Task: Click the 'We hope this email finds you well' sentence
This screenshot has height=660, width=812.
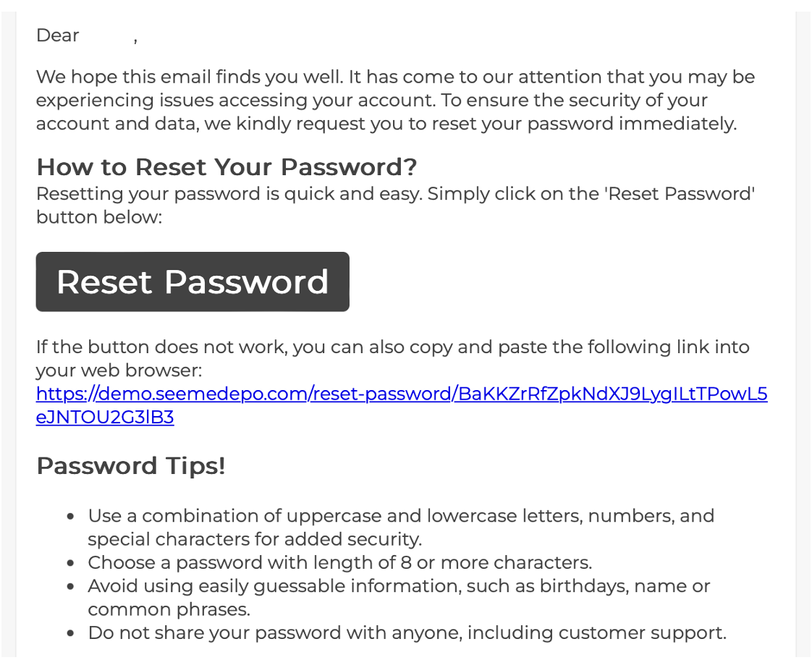Action: pyautogui.click(x=190, y=77)
